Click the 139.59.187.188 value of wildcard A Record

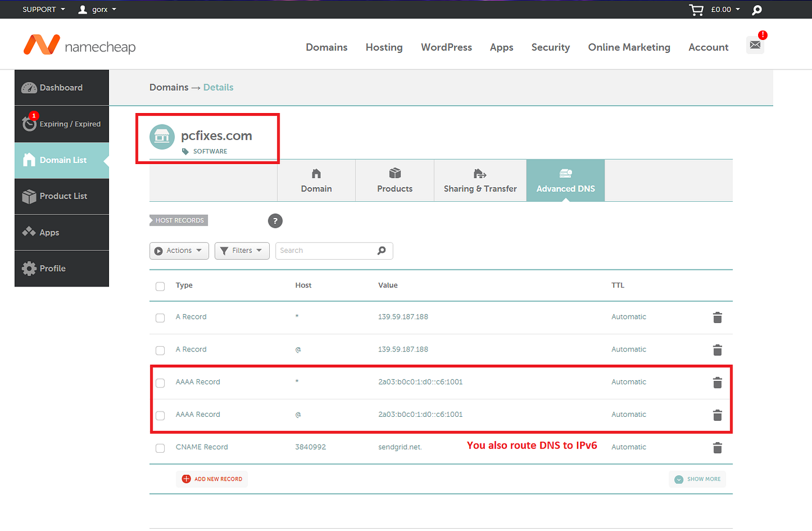[403, 317]
